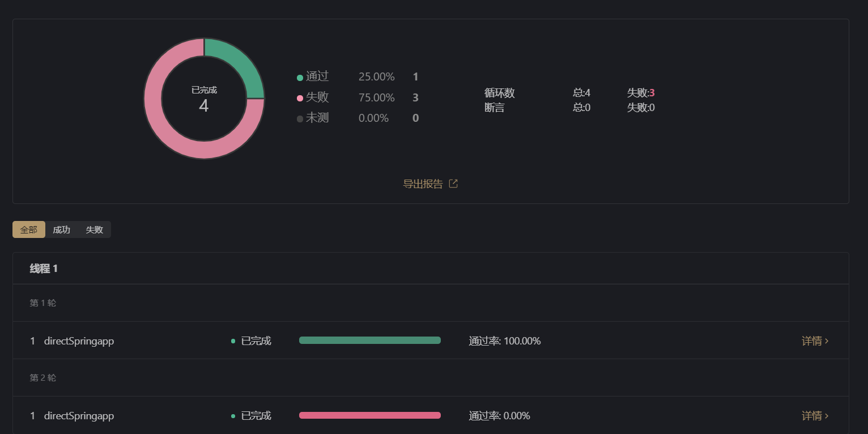Viewport: 868px width, 434px height.
Task: Click the 线程 1 section header
Action: 44,269
